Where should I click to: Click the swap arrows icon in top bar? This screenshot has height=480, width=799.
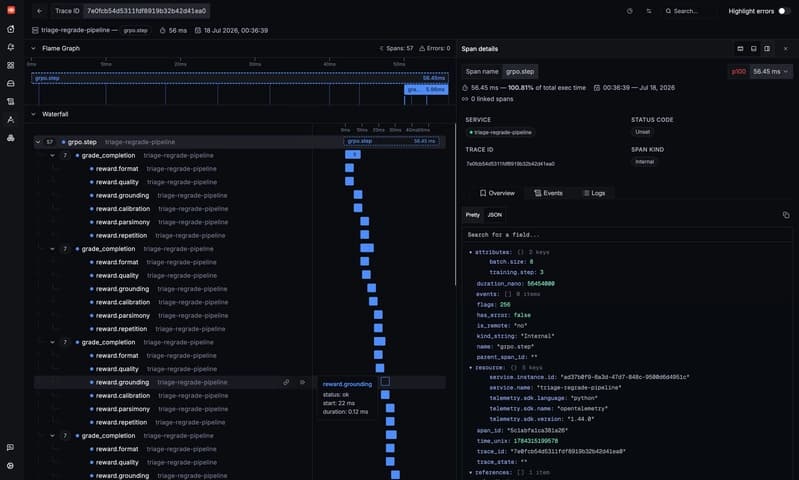[x=649, y=11]
